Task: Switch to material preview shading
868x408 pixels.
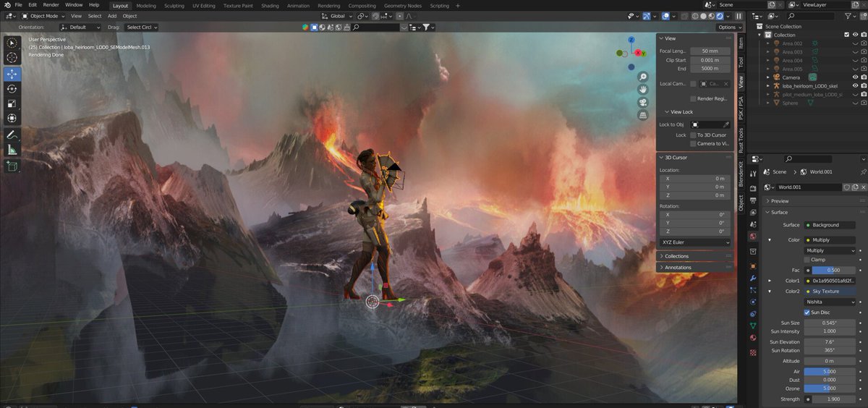Action: (713, 16)
